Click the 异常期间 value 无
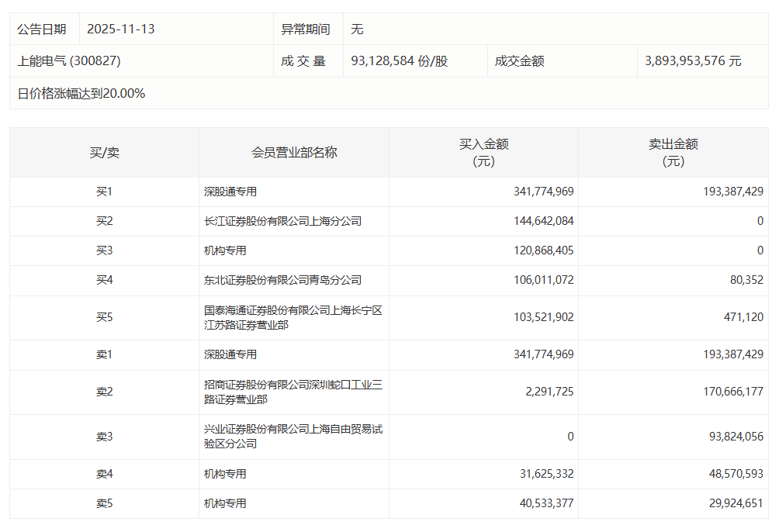 point(357,29)
